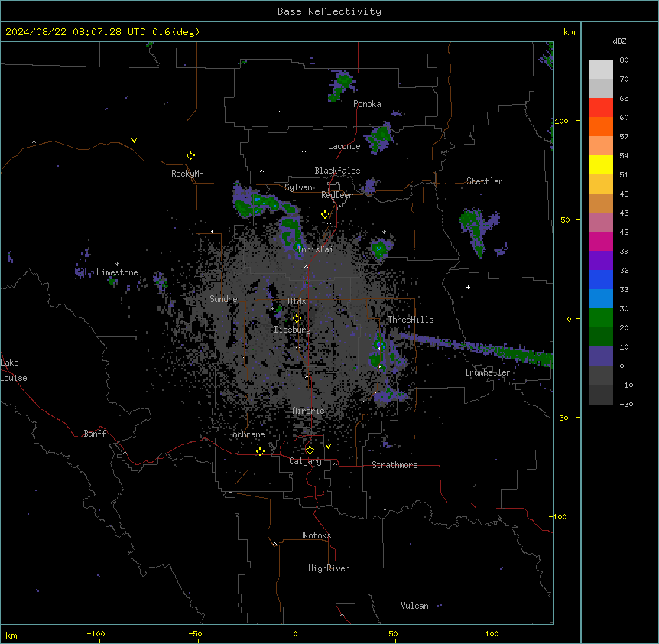Click the RockyMH label
This screenshot has width=659, height=644.
(x=187, y=174)
